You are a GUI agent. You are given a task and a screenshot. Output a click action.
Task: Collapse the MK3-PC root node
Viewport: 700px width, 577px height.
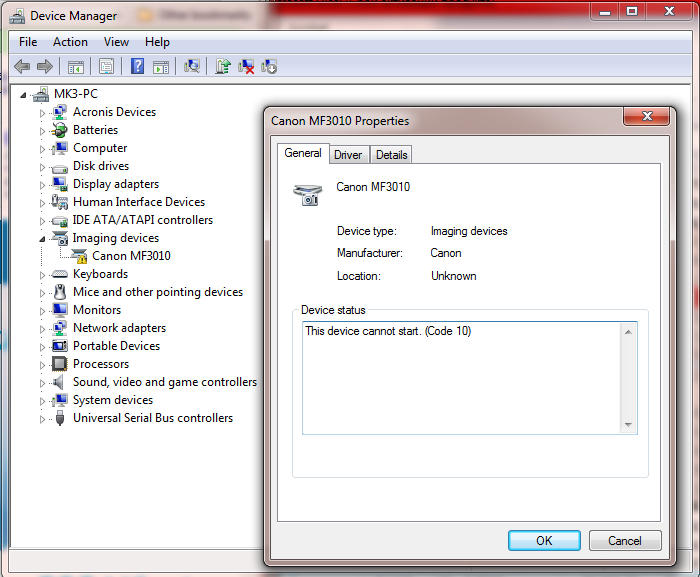tap(23, 95)
